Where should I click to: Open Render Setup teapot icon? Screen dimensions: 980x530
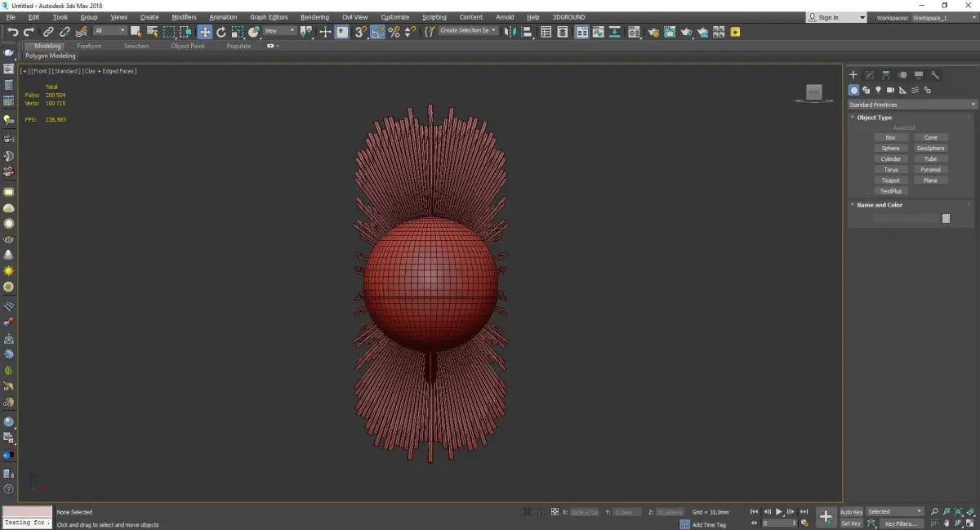pos(653,32)
